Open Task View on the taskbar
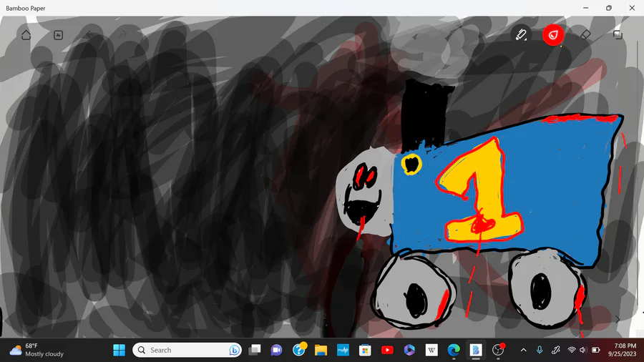 [255, 350]
